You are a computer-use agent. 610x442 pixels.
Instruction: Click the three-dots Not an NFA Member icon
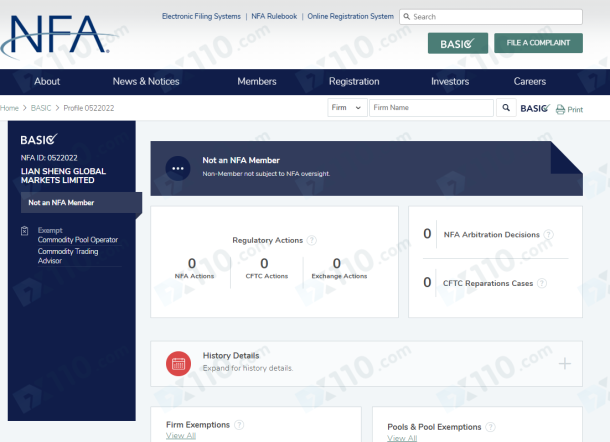[x=178, y=168]
